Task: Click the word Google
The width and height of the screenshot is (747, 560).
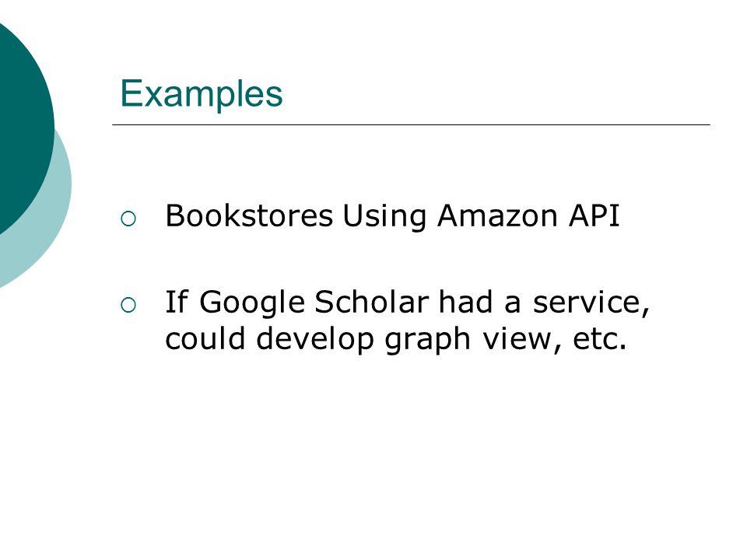Action: point(252,304)
